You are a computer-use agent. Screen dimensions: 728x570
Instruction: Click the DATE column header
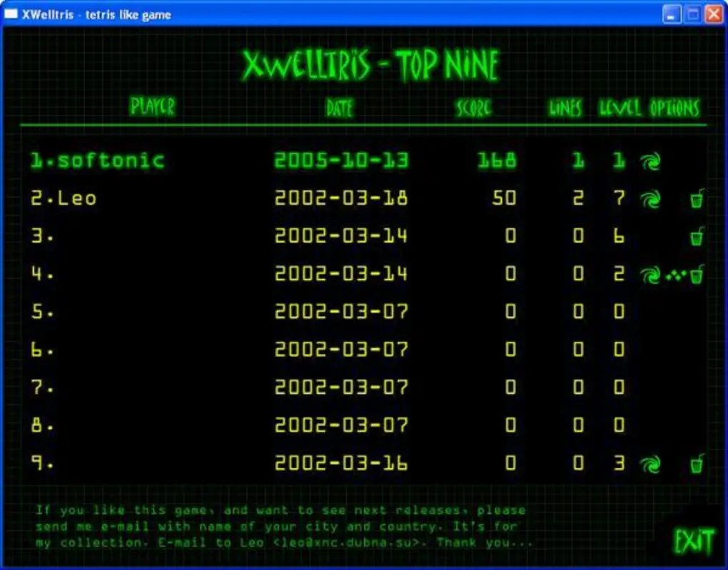(x=340, y=108)
